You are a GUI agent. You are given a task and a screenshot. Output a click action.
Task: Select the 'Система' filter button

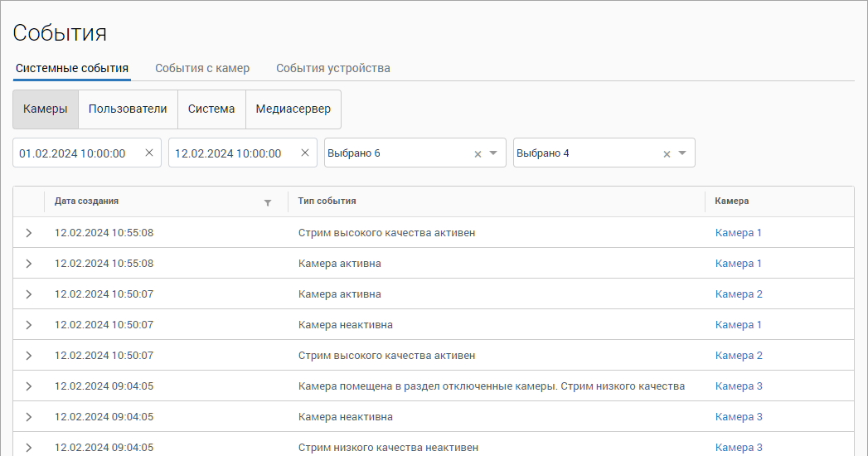coord(211,109)
